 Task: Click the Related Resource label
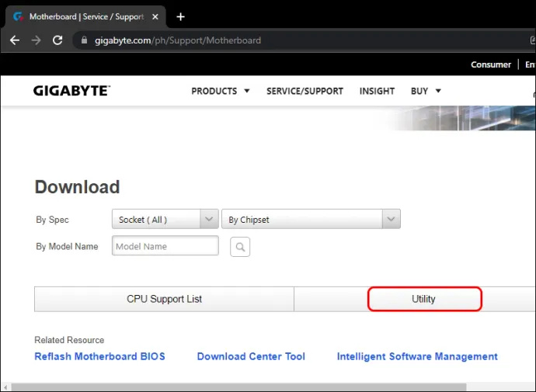(x=69, y=340)
